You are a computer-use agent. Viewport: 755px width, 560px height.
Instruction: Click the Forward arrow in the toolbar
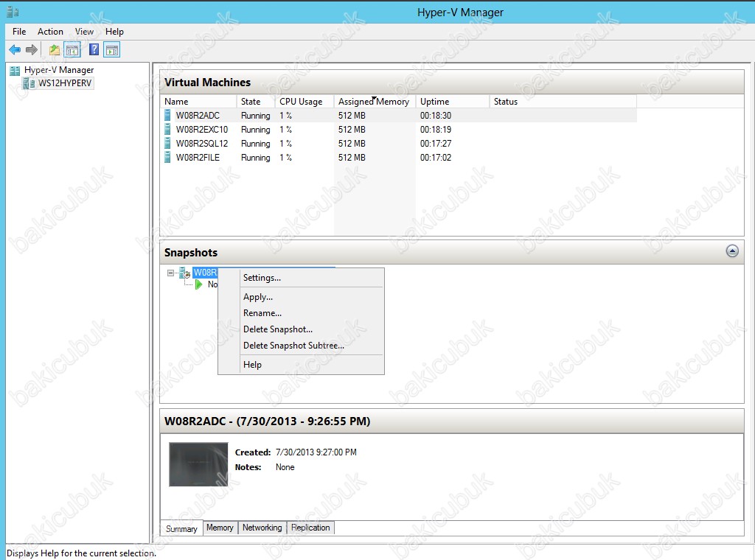click(x=32, y=49)
